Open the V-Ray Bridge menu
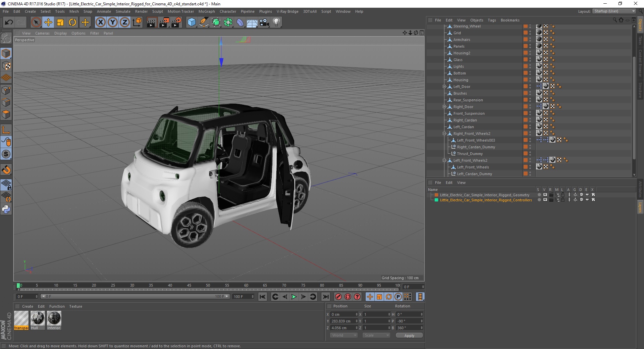The image size is (644, 349). pyautogui.click(x=287, y=11)
